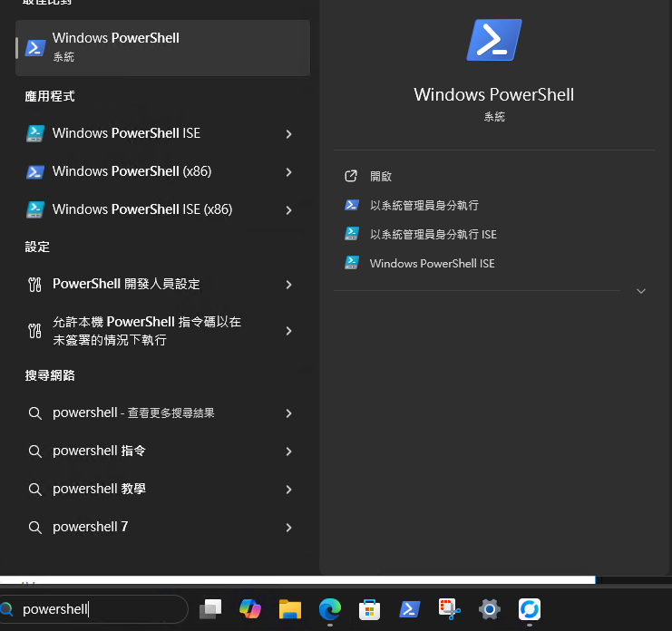The image size is (672, 631).
Task: Click icon beside 以系統管理員身分執行 ISE
Action: pyautogui.click(x=352, y=234)
